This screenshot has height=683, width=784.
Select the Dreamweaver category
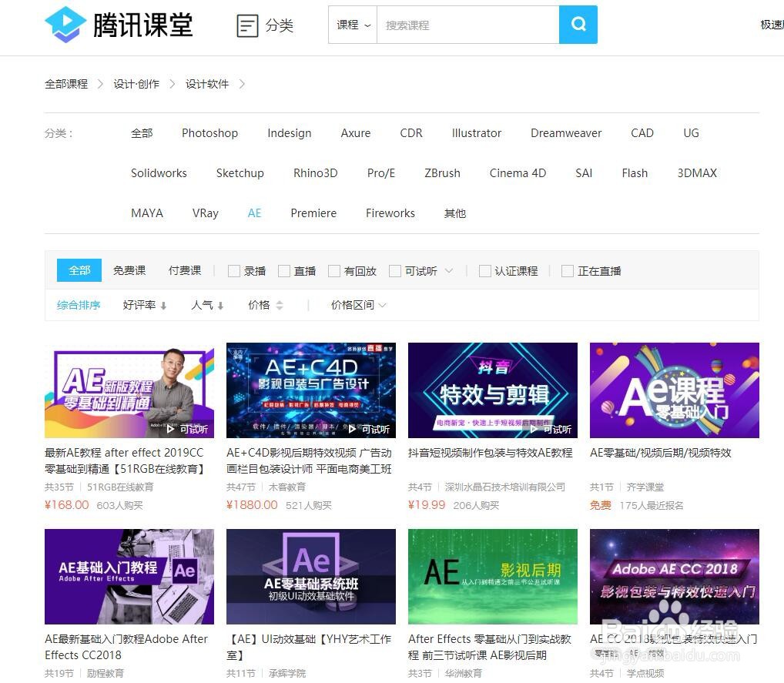566,133
